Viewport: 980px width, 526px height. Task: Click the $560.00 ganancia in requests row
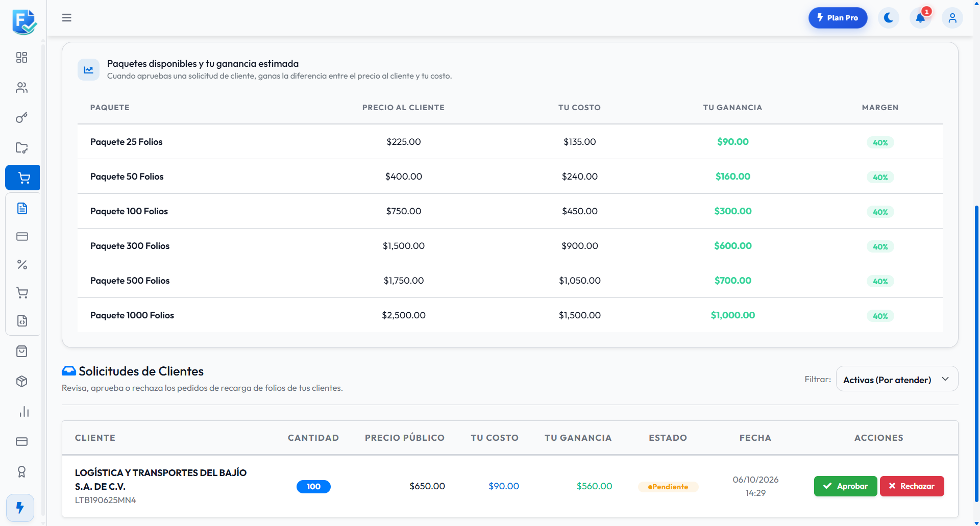click(x=594, y=486)
